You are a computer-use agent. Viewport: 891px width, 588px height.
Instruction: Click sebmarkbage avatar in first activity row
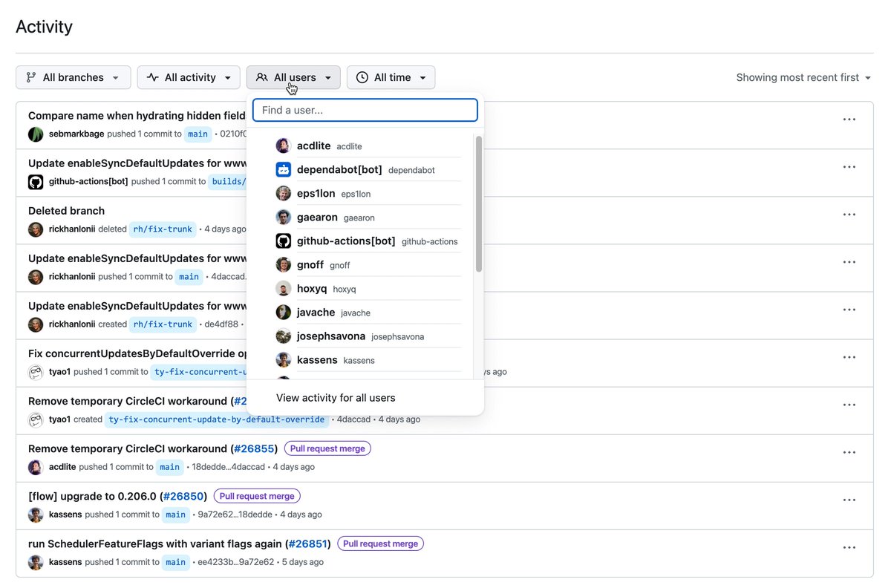pos(36,134)
